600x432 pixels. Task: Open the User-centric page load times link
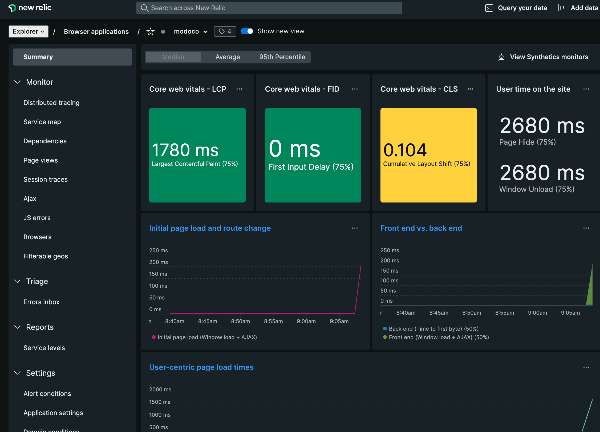click(201, 367)
